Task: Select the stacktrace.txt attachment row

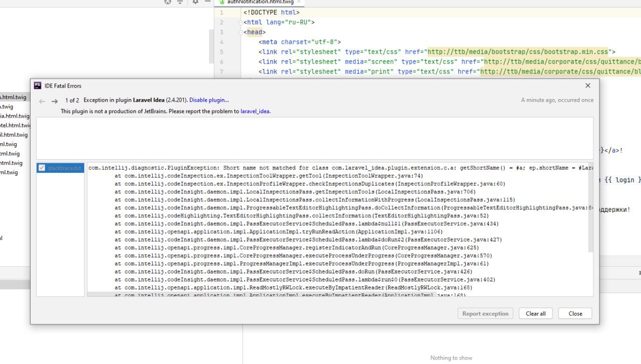Action: tap(60, 168)
